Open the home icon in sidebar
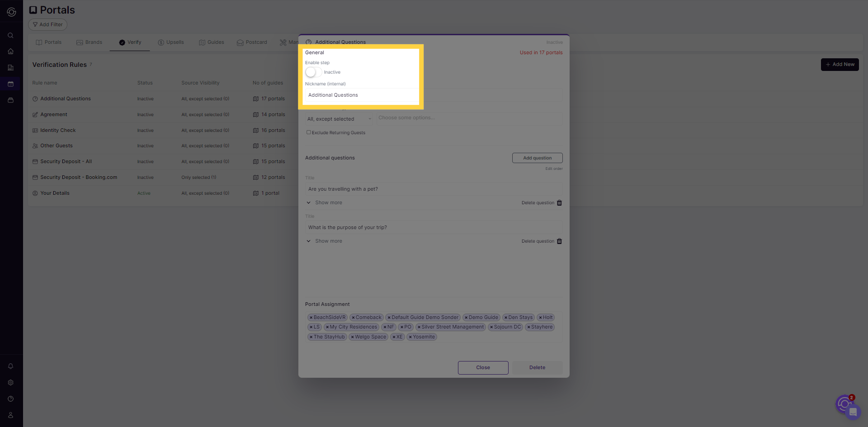 point(10,52)
